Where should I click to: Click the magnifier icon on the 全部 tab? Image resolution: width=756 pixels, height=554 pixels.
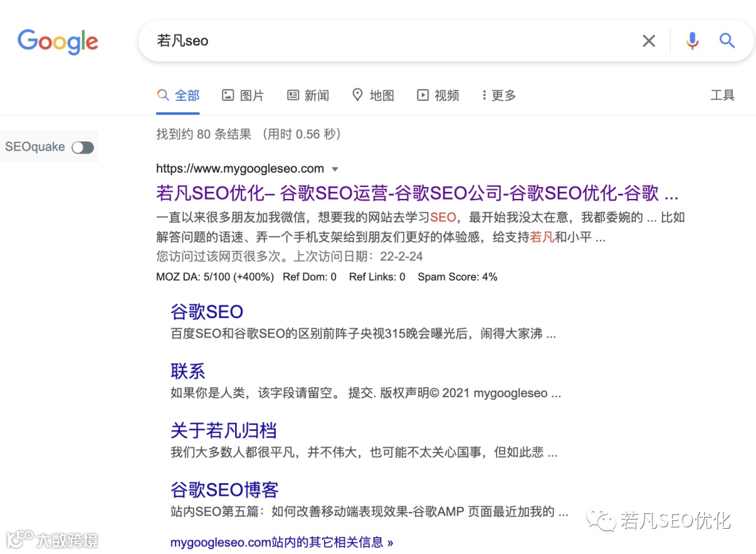click(163, 95)
